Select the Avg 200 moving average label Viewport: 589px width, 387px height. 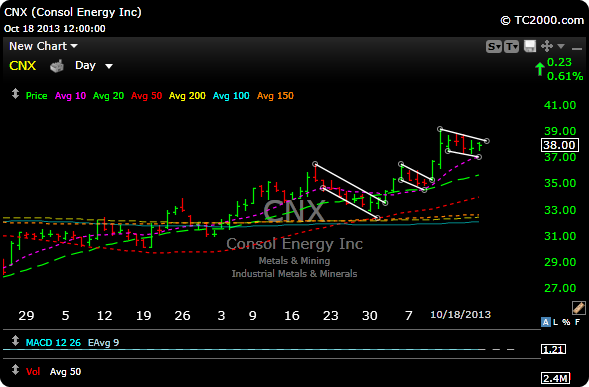coord(187,96)
